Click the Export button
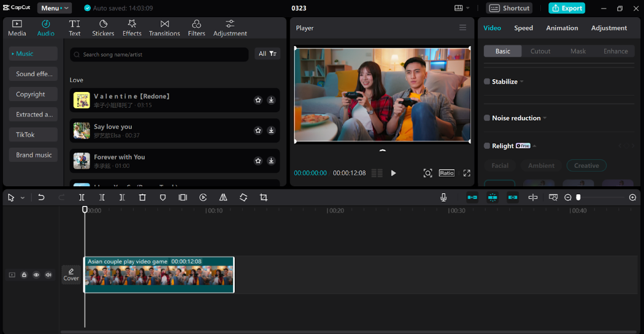644x334 pixels. coord(567,8)
